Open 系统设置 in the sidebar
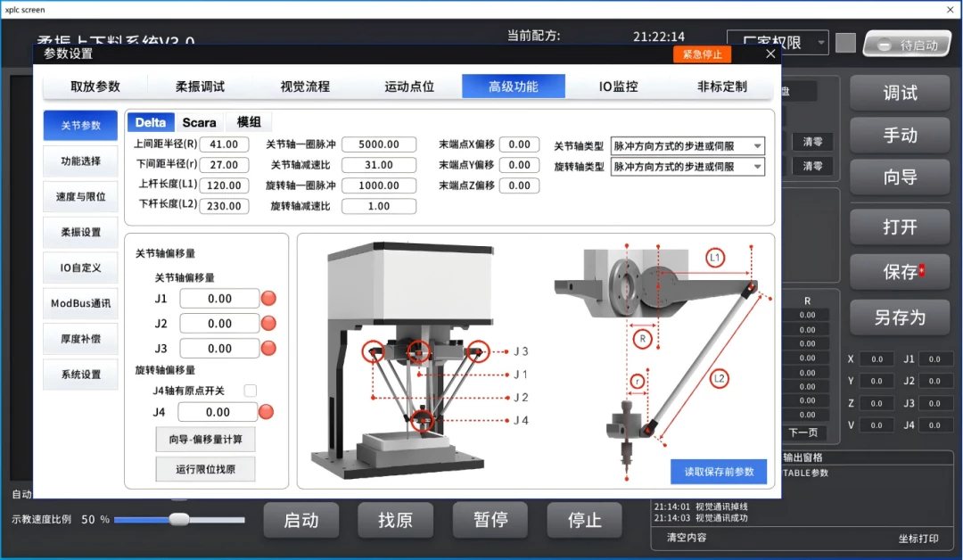The height and width of the screenshot is (560, 963). (x=80, y=375)
